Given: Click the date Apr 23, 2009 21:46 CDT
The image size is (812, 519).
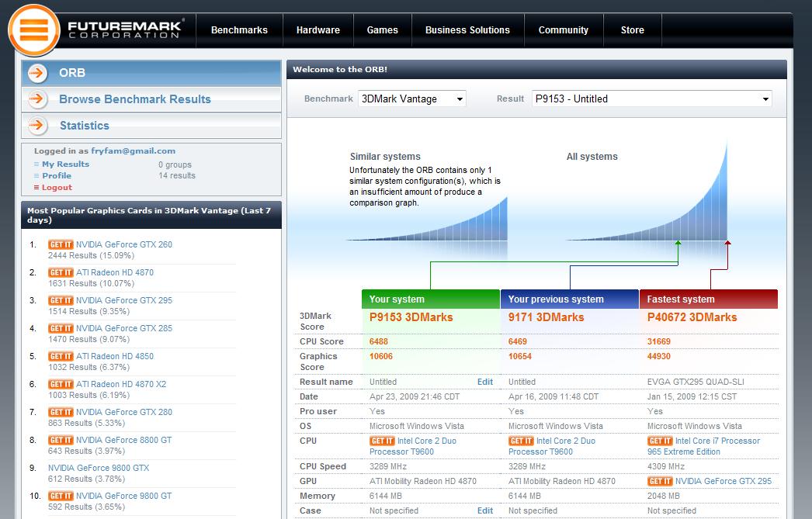Looking at the screenshot, I should (x=415, y=397).
